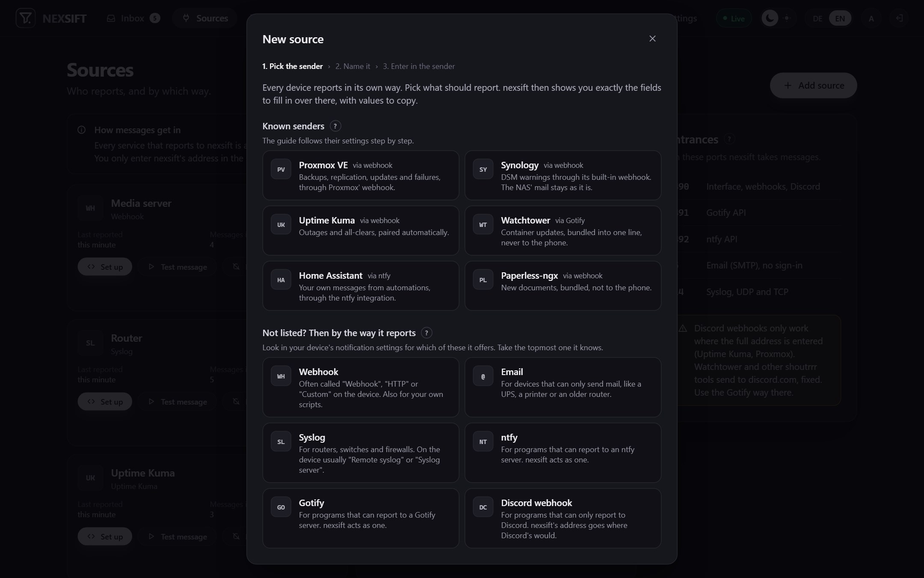
Task: Open the user avatar A
Action: coord(871,18)
